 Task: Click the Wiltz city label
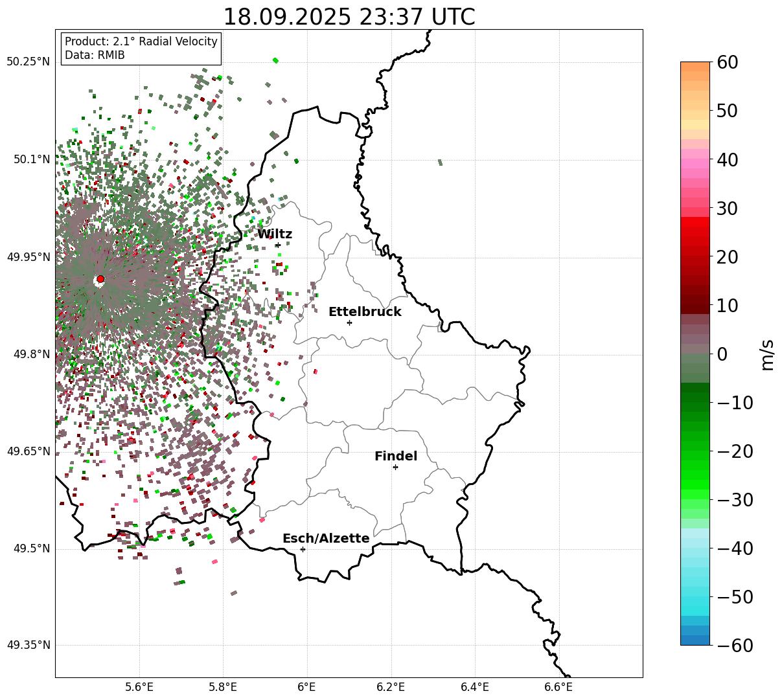coord(275,234)
